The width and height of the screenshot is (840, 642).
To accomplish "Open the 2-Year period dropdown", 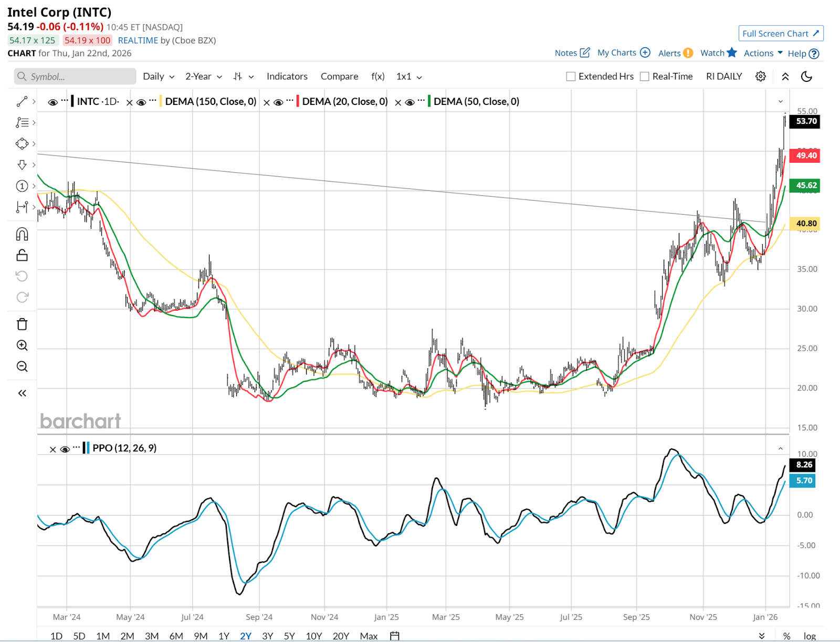I will pyautogui.click(x=203, y=77).
